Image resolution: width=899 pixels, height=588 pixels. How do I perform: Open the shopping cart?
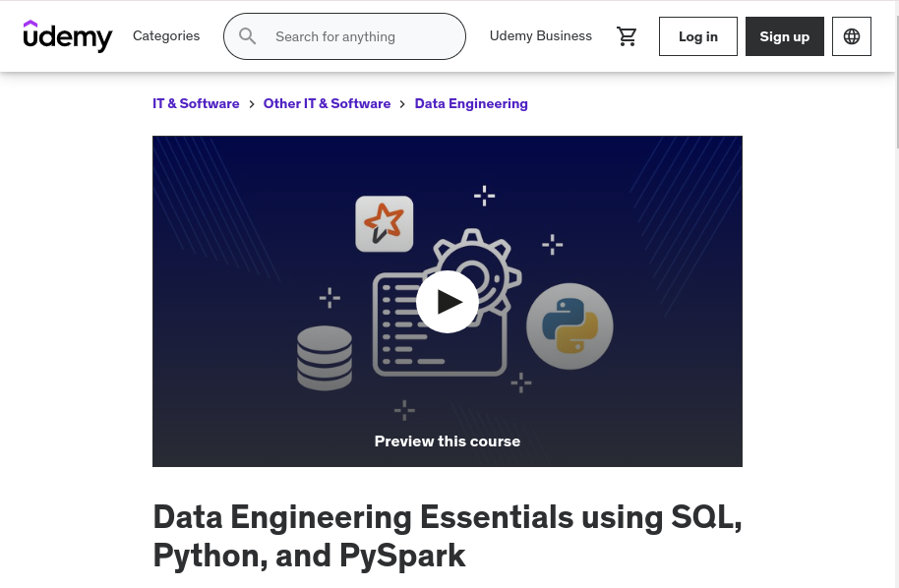[x=628, y=36]
